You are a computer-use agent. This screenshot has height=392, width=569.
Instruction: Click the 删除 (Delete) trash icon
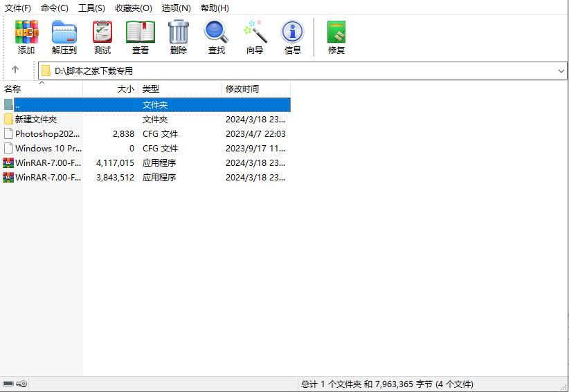point(179,32)
